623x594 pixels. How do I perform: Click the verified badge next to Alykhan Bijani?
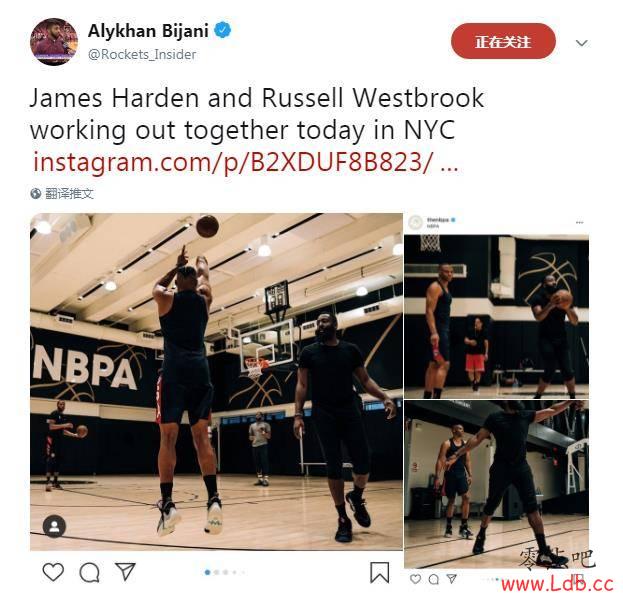coord(223,30)
